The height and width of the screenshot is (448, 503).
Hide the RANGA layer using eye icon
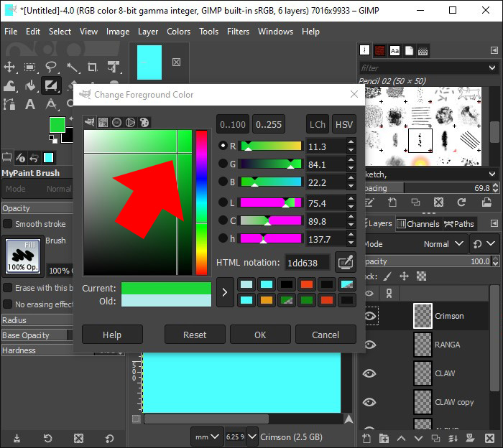[369, 345]
